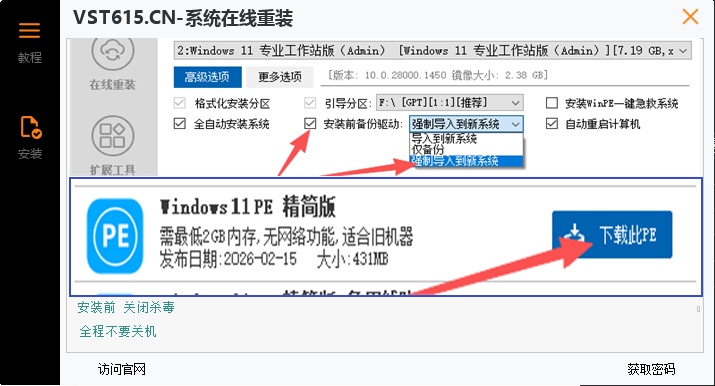The height and width of the screenshot is (386, 715).
Task: Click the VST615.CN-系统在线重装 title text
Action: (183, 19)
